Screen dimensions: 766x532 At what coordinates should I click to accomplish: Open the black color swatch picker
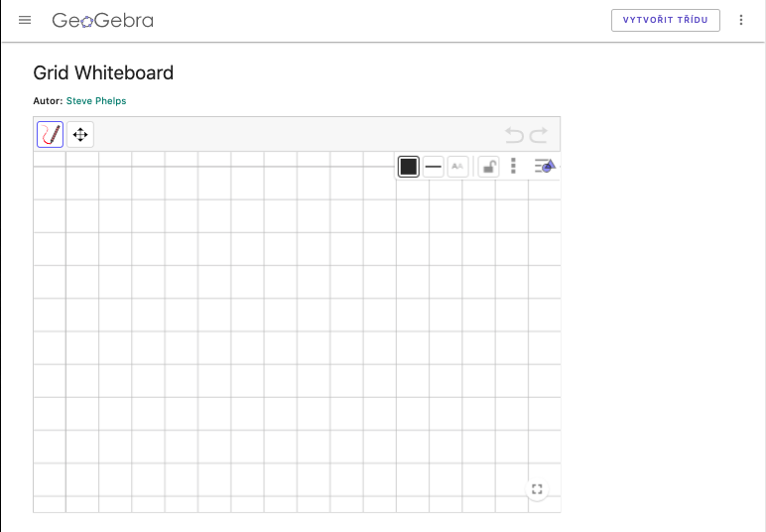(x=409, y=167)
